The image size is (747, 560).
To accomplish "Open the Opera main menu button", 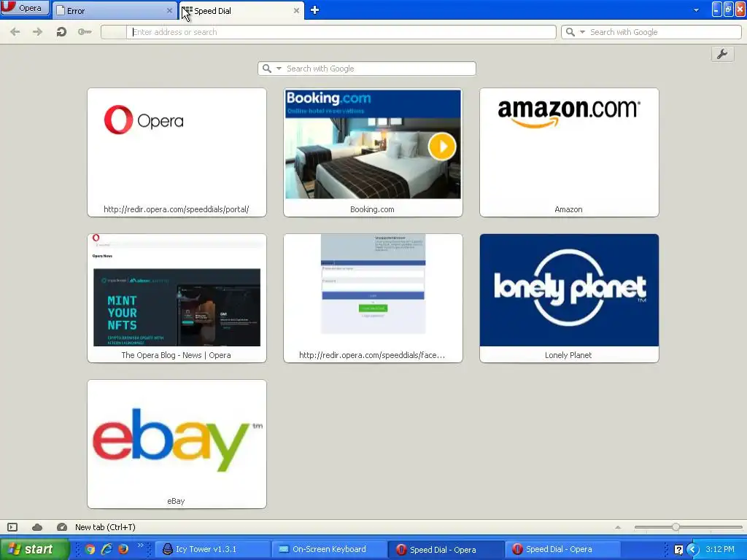I will (25, 8).
